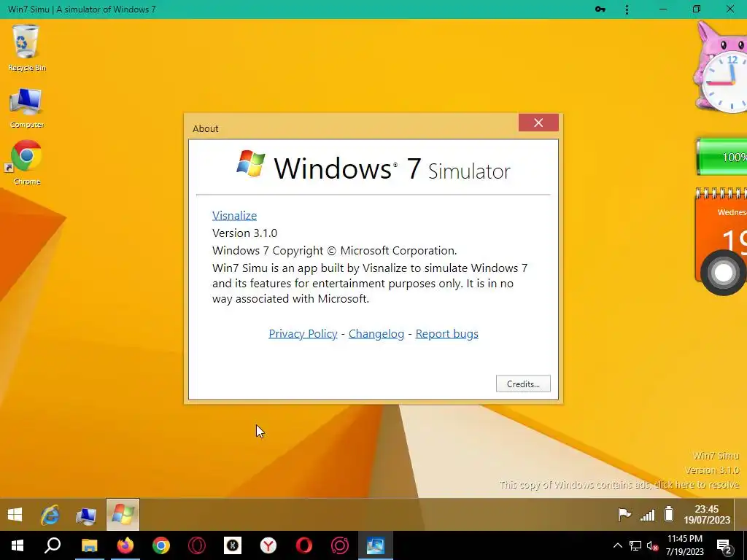Open Windows 10 taskbar search
Viewport: 747px width, 560px height.
point(53,545)
